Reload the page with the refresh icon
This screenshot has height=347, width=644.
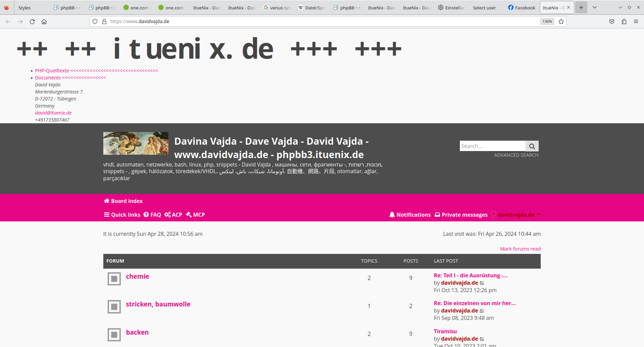[32, 21]
